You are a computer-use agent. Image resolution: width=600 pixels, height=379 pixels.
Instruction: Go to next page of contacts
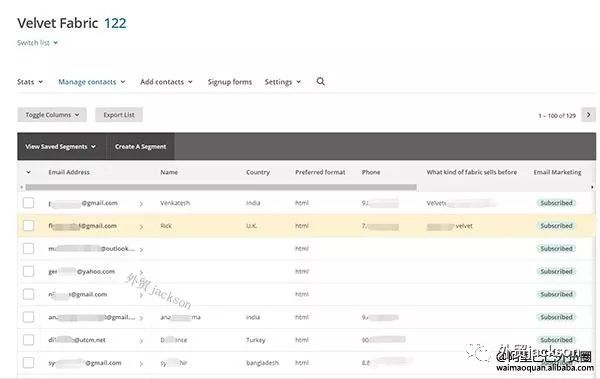[589, 115]
